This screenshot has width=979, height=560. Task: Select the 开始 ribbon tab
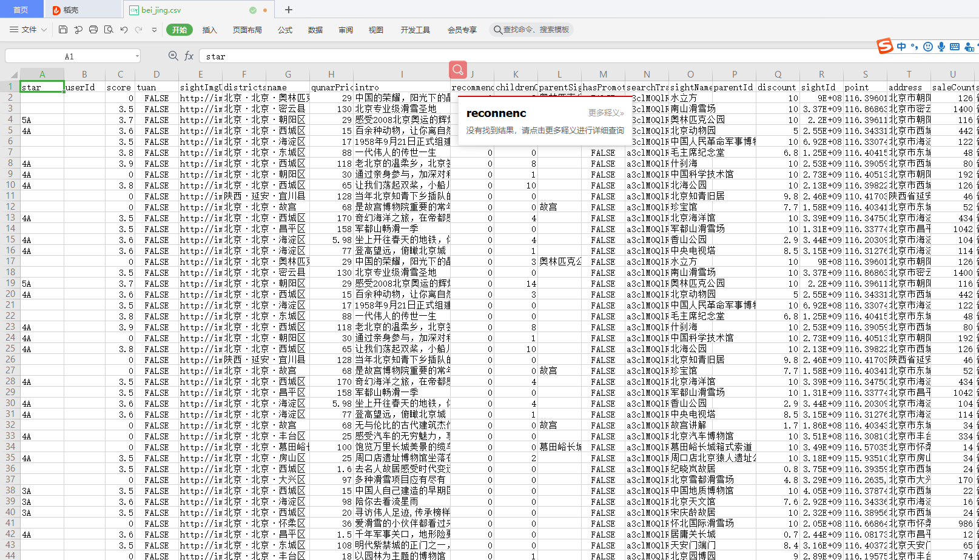click(180, 30)
